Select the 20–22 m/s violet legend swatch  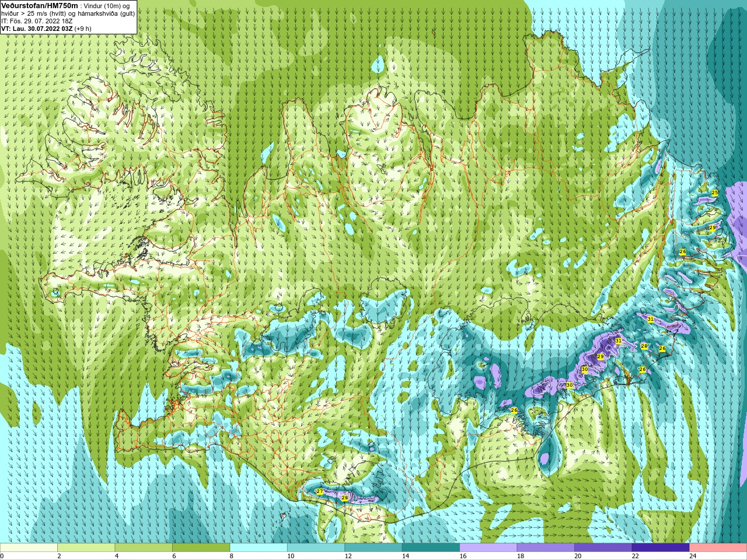(603, 548)
